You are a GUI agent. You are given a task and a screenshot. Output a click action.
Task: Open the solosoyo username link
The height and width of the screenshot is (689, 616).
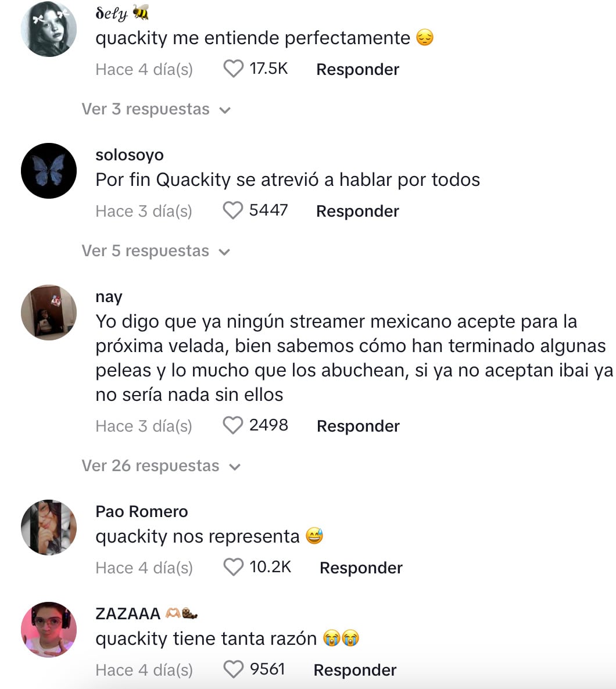tap(130, 155)
